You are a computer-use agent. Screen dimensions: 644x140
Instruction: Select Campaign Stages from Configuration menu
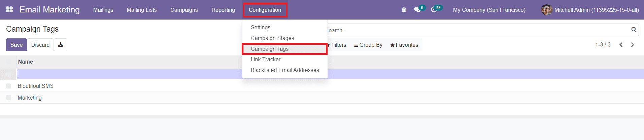click(272, 38)
